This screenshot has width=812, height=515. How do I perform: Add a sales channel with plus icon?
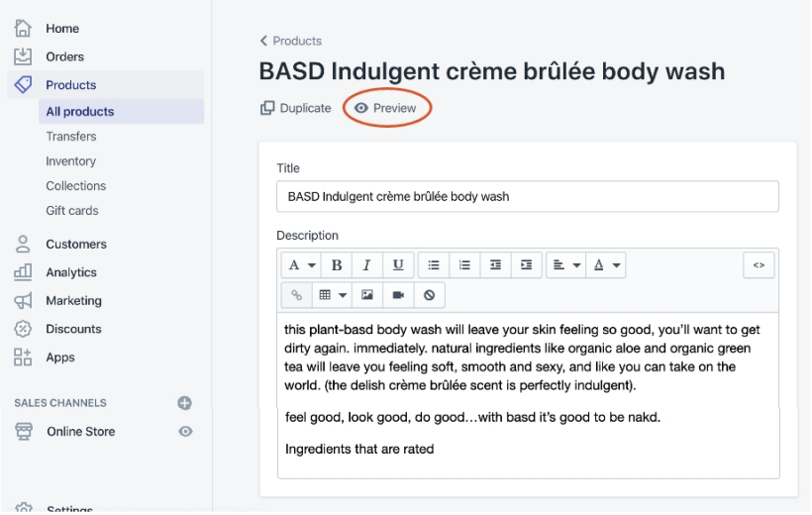coord(185,403)
